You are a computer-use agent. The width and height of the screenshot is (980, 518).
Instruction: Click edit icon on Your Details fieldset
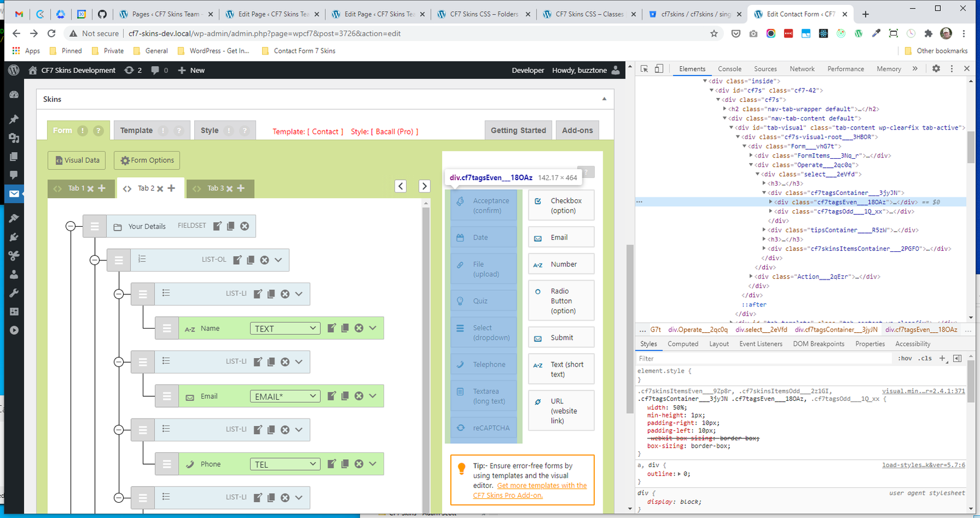tap(217, 226)
